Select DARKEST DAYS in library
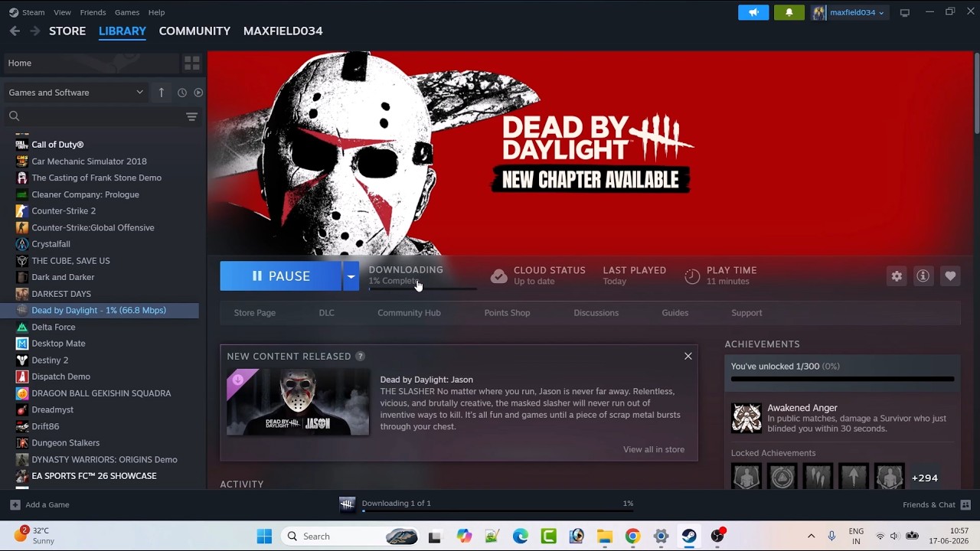Screen dimensions: 980x551 pyautogui.click(x=61, y=294)
